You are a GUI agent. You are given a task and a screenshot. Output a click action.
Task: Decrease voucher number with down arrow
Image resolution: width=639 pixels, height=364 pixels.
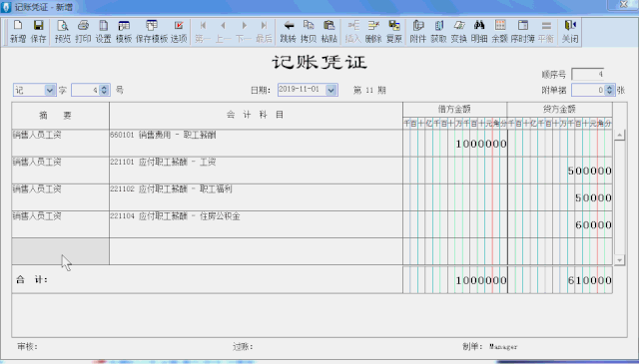coord(104,93)
